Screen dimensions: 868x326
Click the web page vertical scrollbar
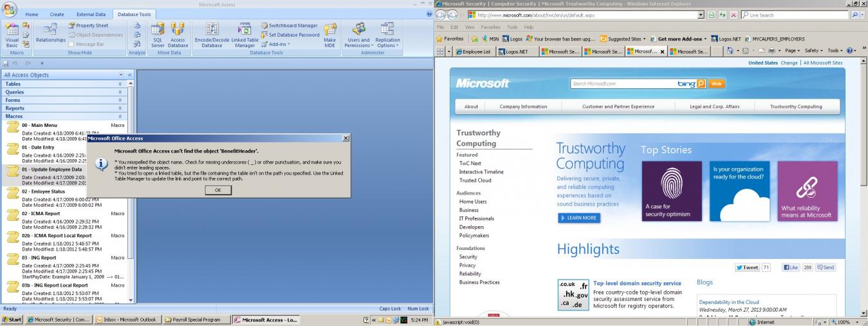[863, 187]
